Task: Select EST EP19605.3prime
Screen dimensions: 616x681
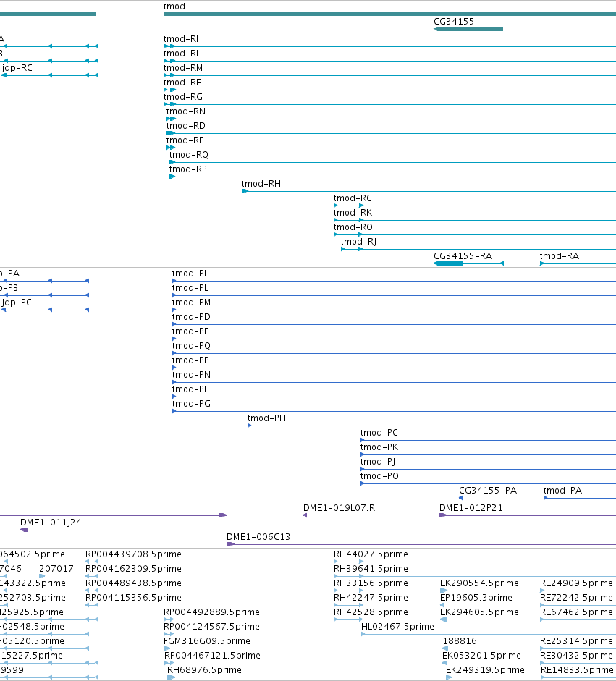Action: click(x=476, y=598)
